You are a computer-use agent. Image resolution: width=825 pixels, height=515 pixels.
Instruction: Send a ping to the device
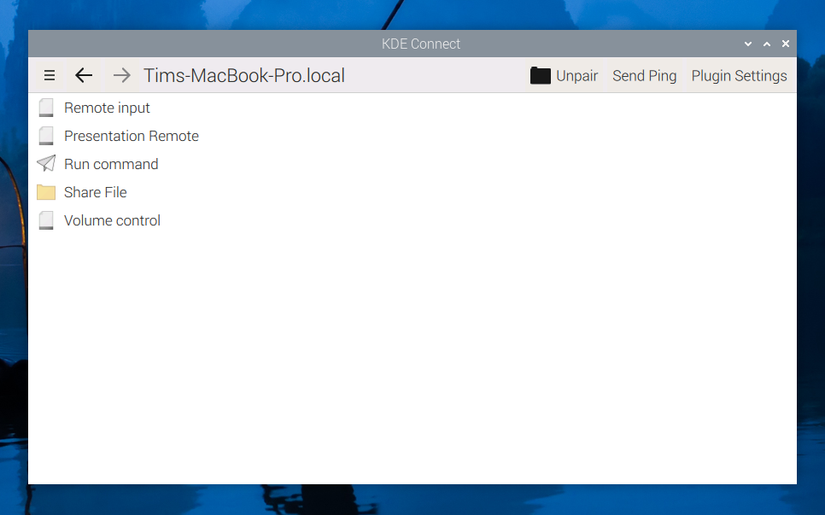click(644, 76)
